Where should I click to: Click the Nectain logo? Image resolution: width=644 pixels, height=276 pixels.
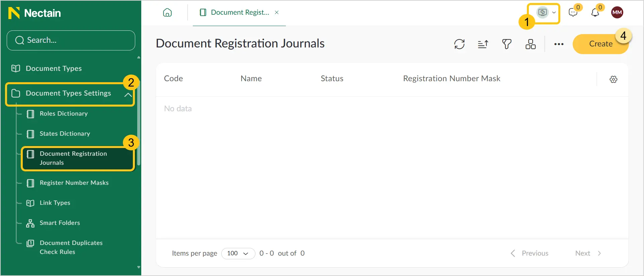(x=34, y=13)
